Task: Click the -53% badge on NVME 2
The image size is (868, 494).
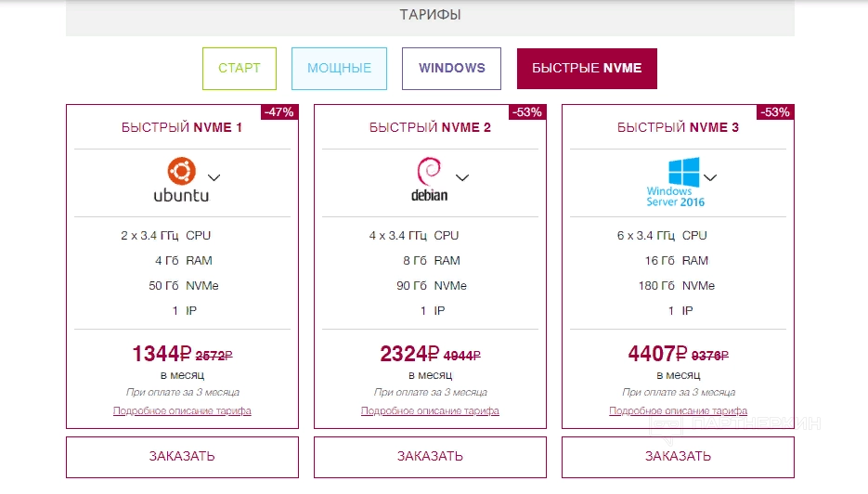Action: pyautogui.click(x=527, y=111)
